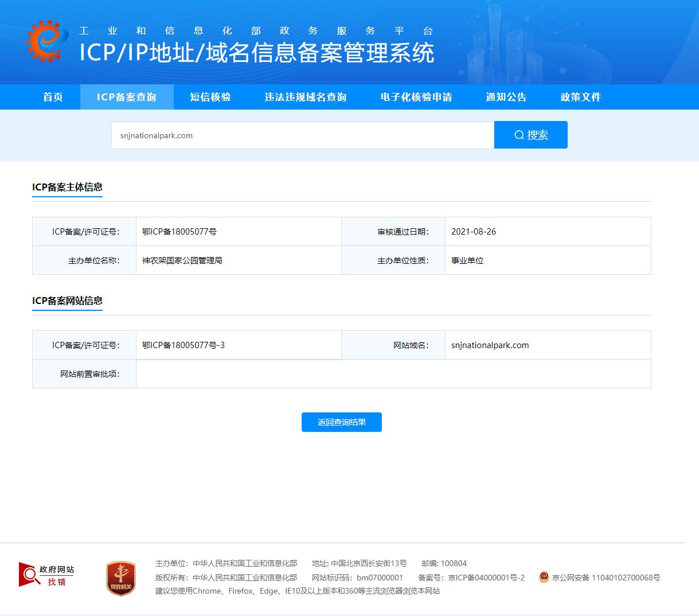Click the 神农架国家公园管理局 organization name

pyautogui.click(x=182, y=260)
